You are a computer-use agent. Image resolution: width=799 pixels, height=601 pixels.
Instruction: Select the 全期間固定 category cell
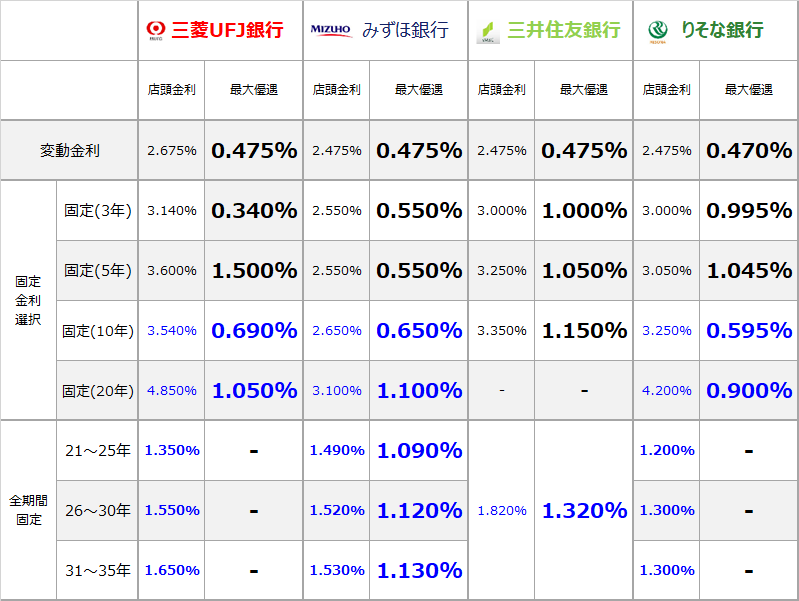click(28, 510)
